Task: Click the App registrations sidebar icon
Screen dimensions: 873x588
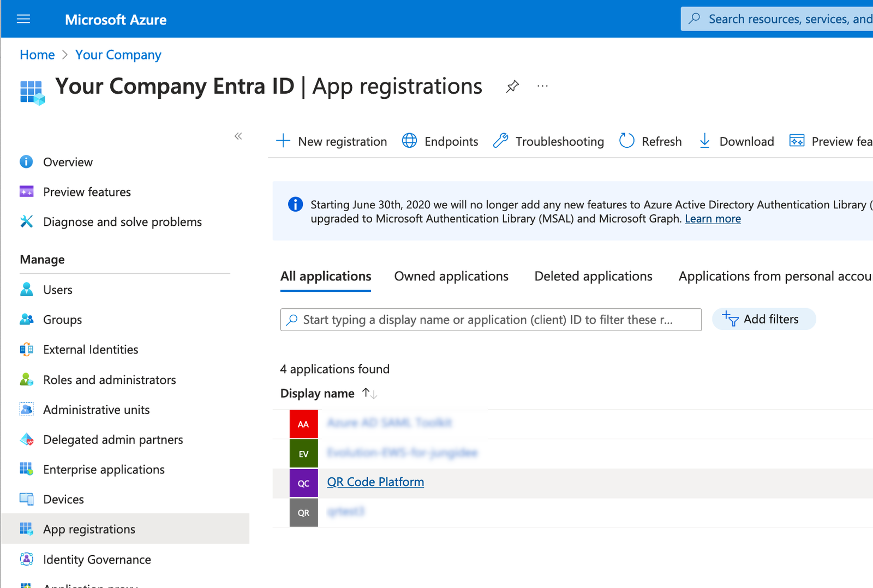Action: tap(26, 529)
